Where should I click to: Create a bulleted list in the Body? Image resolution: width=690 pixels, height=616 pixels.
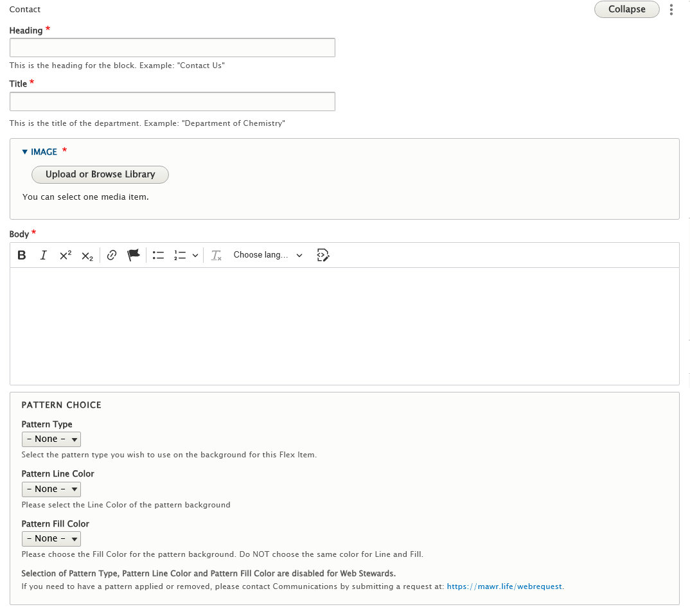tap(158, 255)
